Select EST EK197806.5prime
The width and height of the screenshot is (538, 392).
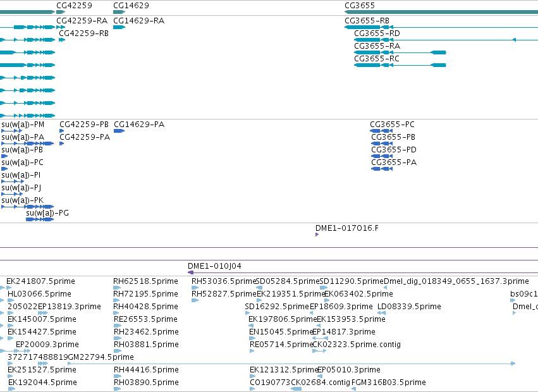point(283,319)
